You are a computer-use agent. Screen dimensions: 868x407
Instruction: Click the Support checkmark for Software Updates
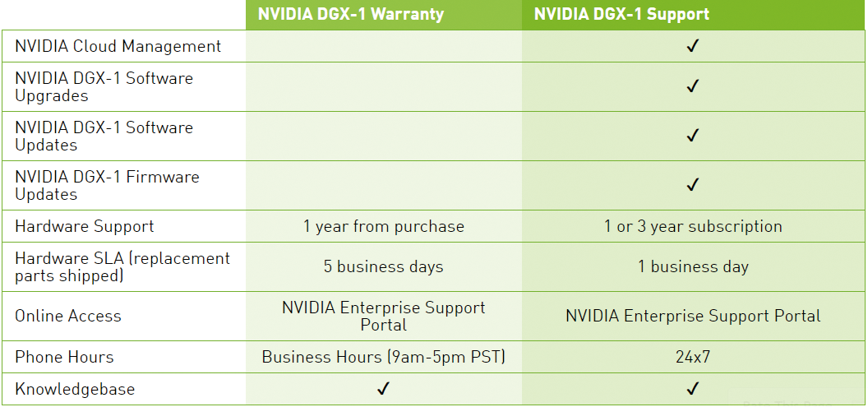click(692, 136)
